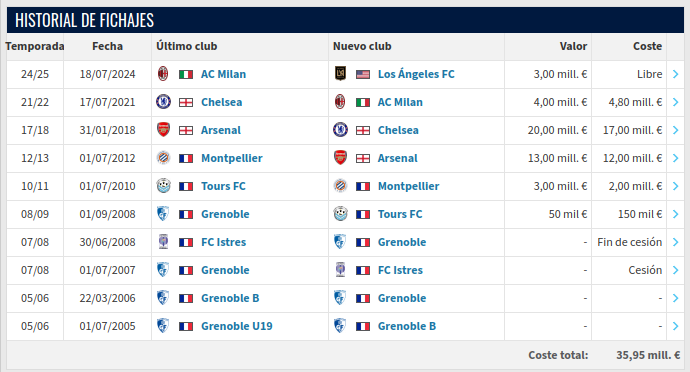
Task: Click AC Milan crest in 24/25 row
Action: click(x=163, y=74)
